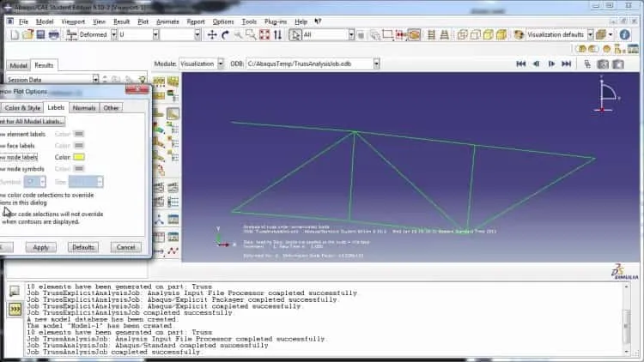Click the XY data curve icon in toolbox
Screen dimensions: 644x362
point(173,250)
